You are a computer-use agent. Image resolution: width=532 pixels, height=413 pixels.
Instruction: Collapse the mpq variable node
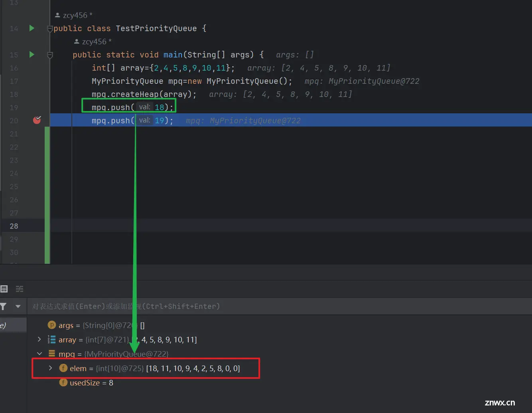pos(39,354)
